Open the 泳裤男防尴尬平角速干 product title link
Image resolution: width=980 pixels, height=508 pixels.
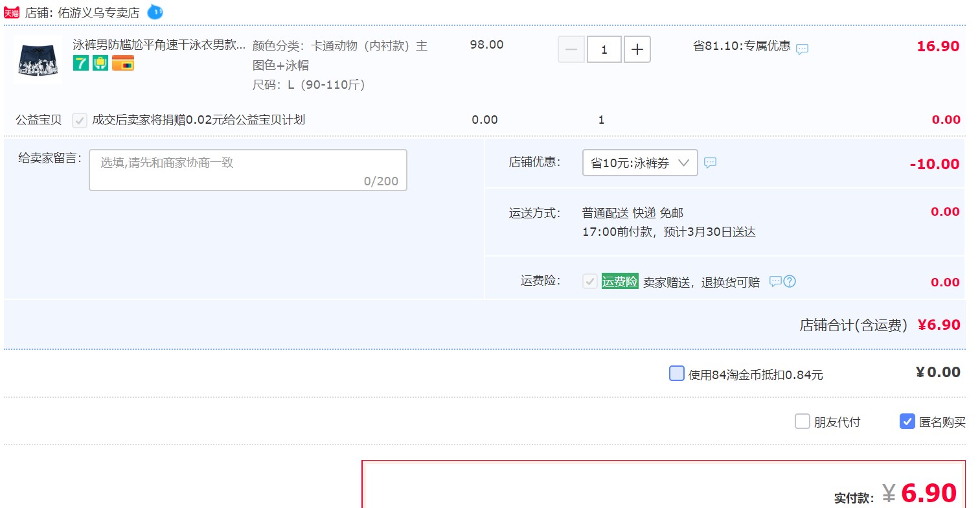[159, 45]
